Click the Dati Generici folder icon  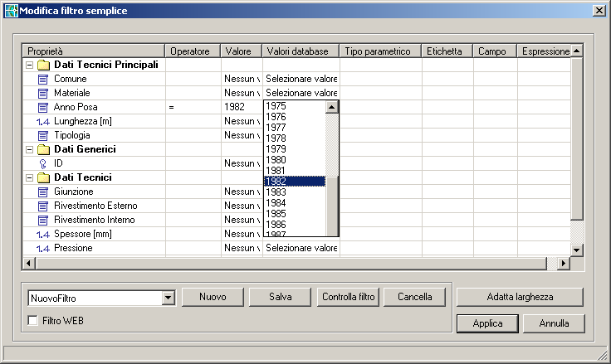(43, 149)
